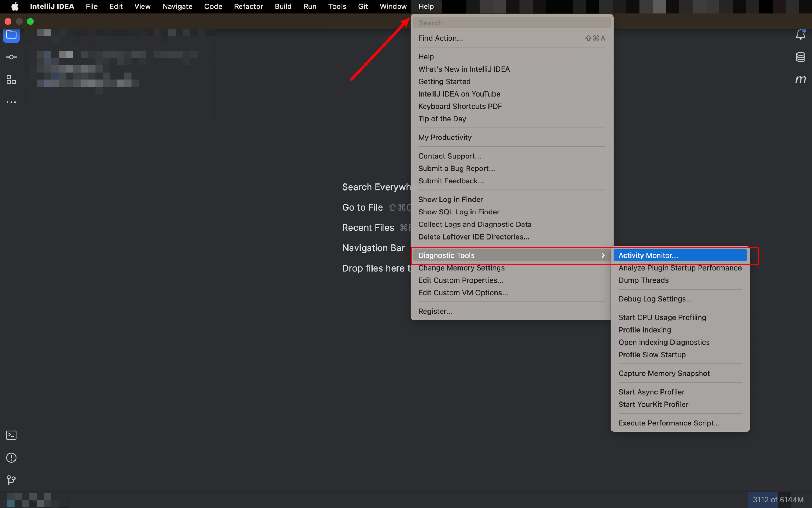This screenshot has height=508, width=812.
Task: Select Analyze Plugin Startup Performance
Action: pos(680,268)
